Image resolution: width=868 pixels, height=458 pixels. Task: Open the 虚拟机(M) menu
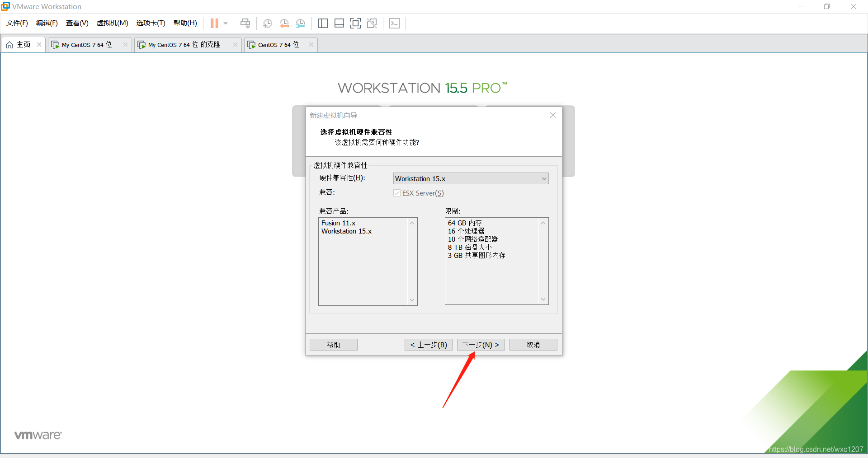[x=112, y=23]
